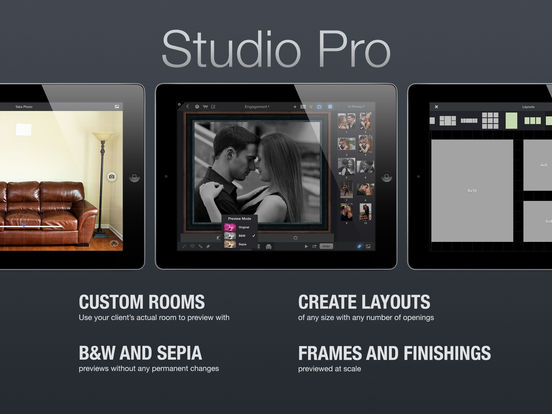The width and height of the screenshot is (552, 414).
Task: Click the large 8x10 layout opening
Action: [x=472, y=190]
